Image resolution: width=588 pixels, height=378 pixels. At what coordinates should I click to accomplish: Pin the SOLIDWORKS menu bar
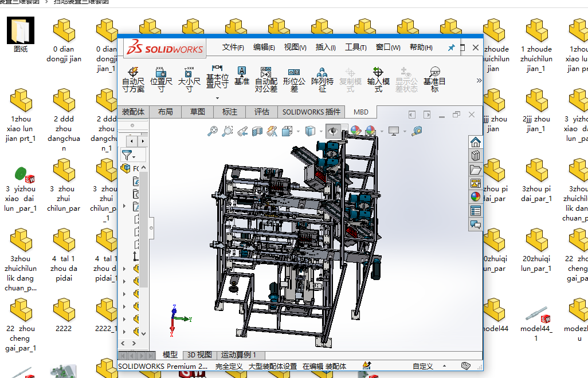(x=451, y=48)
